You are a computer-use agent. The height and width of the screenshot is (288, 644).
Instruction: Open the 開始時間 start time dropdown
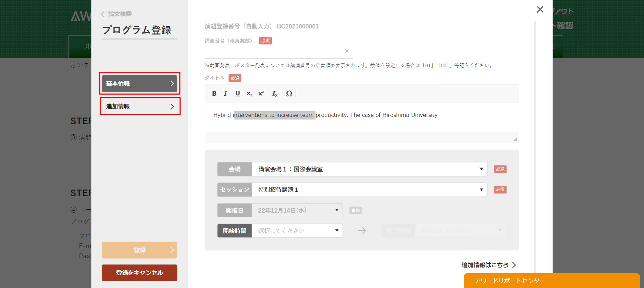[x=297, y=231]
